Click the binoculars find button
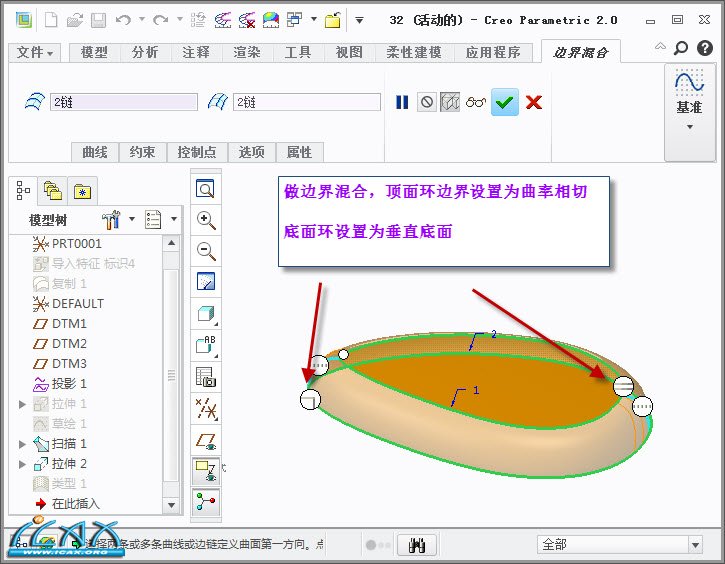The width and height of the screenshot is (725, 564). pos(417,545)
